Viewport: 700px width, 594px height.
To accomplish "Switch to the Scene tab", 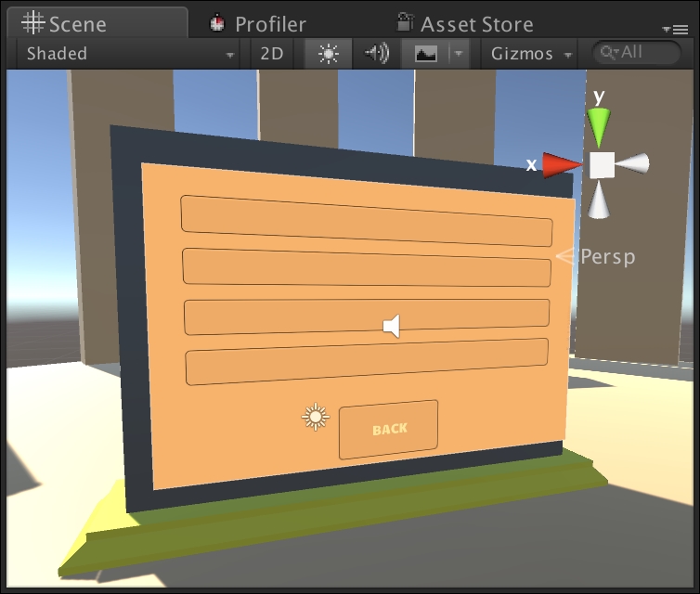I will pos(97,23).
